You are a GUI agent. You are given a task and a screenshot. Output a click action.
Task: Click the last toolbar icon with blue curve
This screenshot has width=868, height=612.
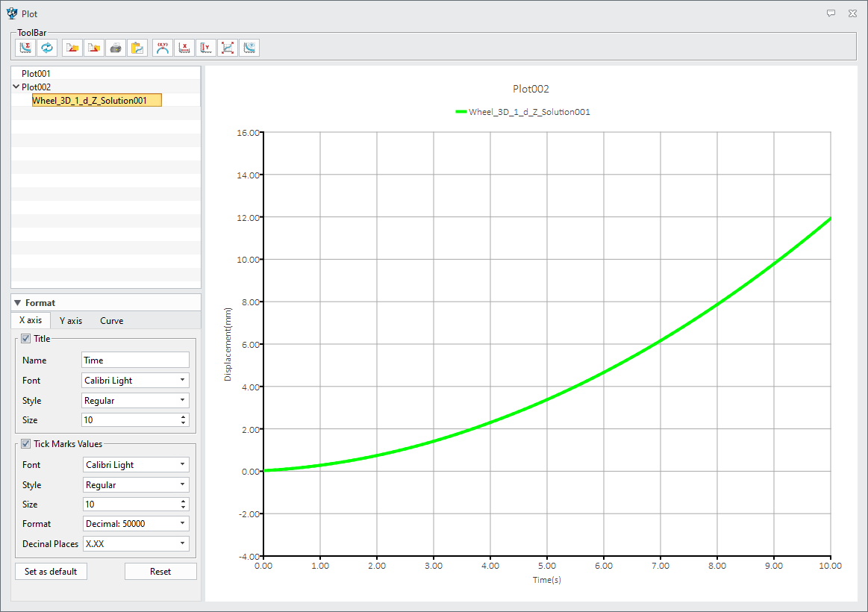coord(249,49)
